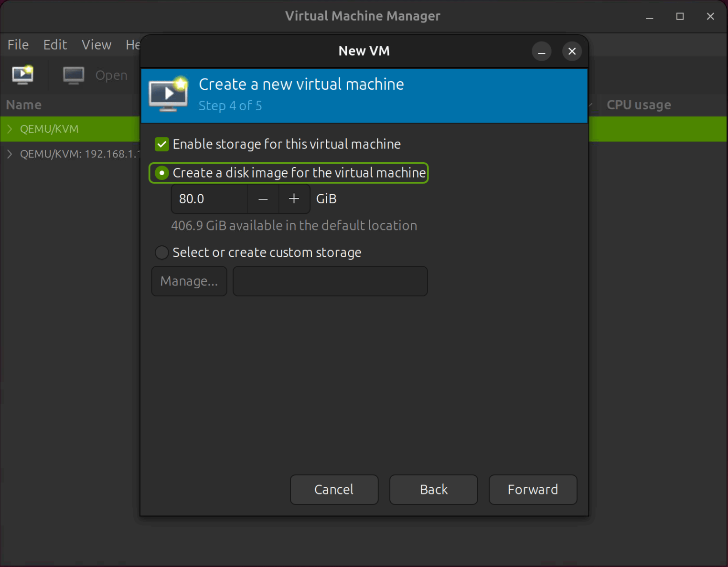Click the custom storage path field

330,281
